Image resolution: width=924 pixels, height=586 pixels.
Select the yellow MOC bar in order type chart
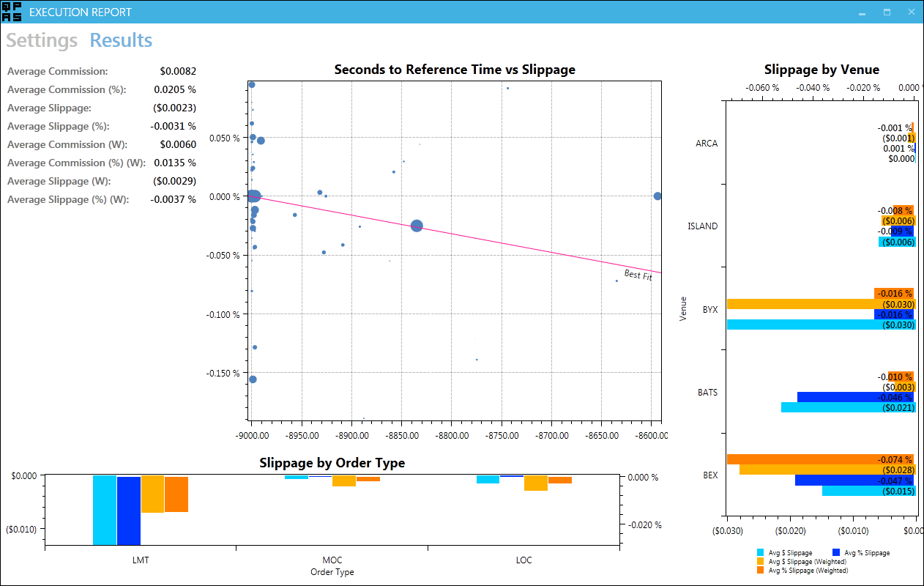point(343,481)
